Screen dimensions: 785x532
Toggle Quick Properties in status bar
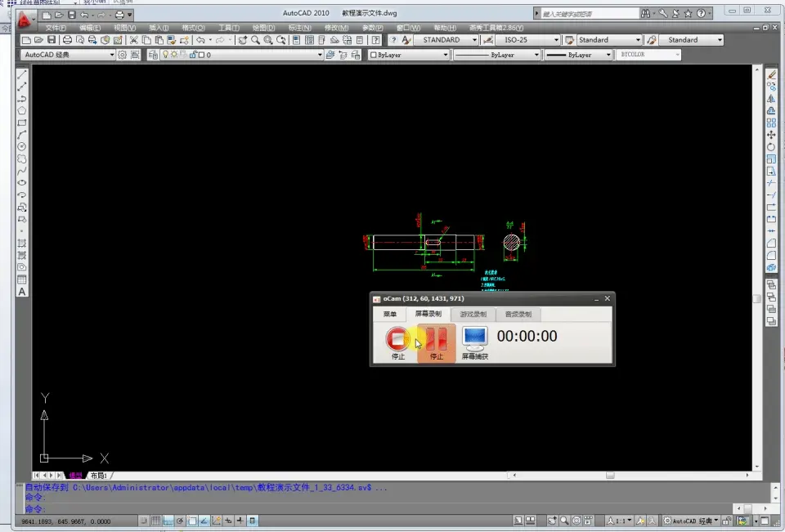pos(253,521)
